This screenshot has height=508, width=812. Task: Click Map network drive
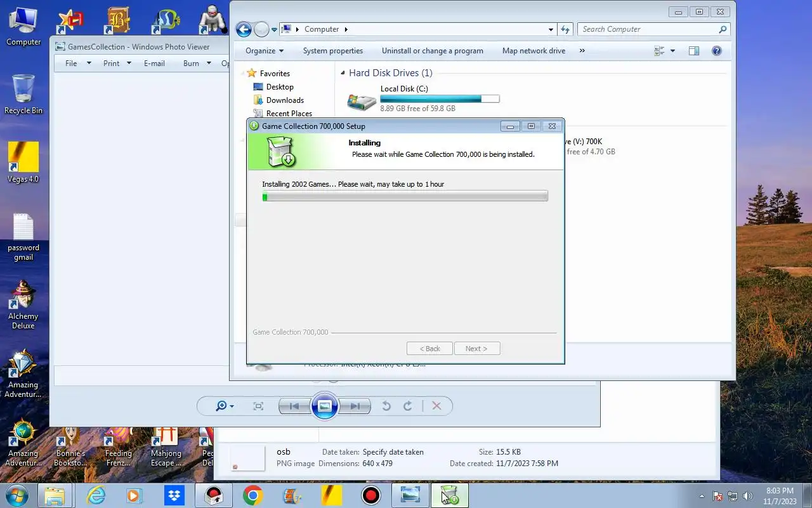point(534,51)
